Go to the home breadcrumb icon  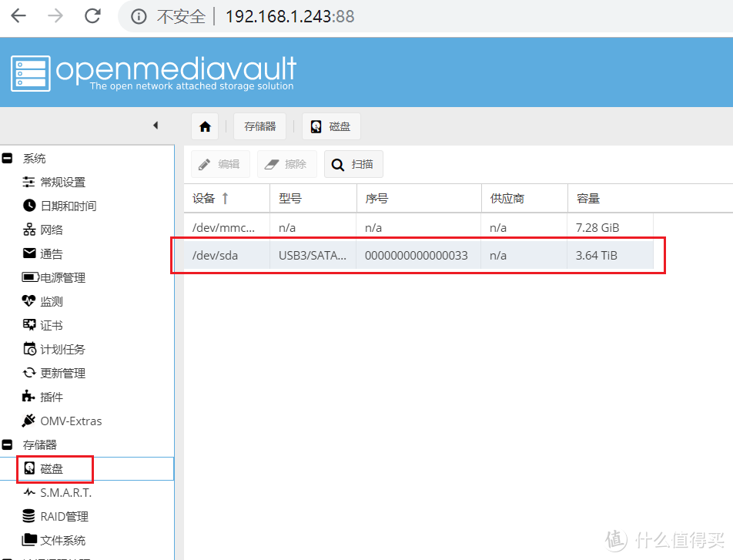[205, 126]
